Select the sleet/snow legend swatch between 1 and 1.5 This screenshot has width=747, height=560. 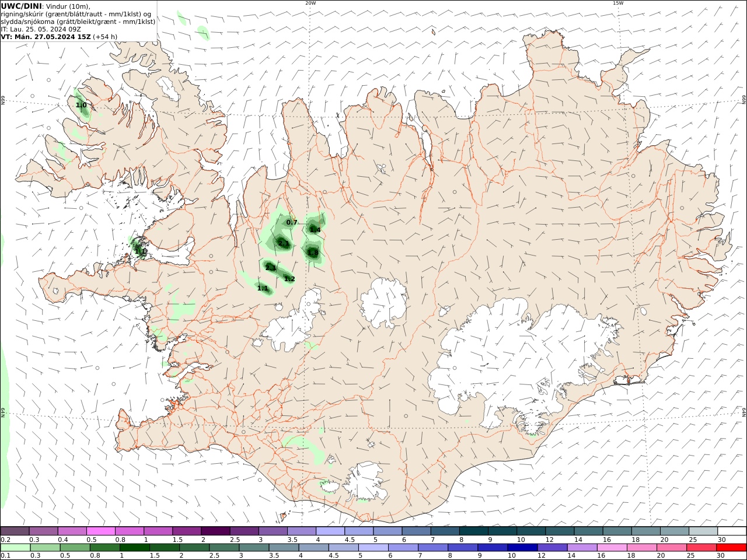(x=158, y=531)
